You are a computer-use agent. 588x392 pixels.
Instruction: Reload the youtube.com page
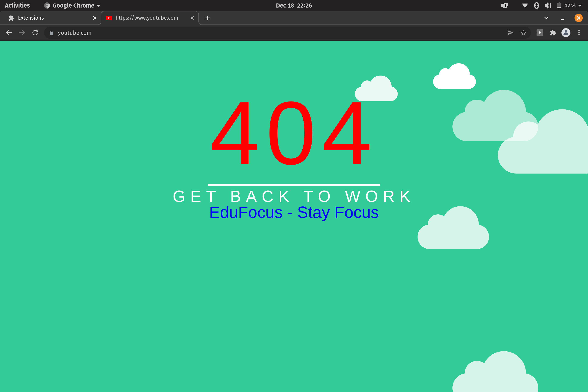[35, 33]
